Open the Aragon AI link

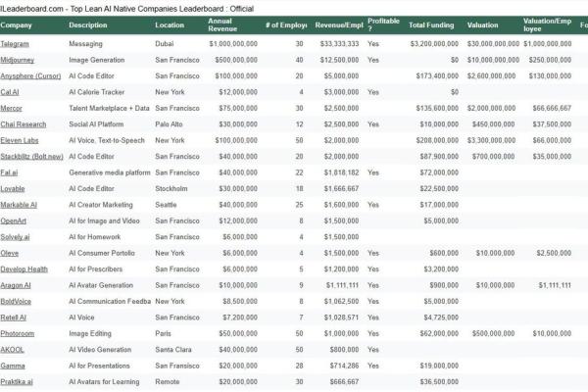[16, 286]
